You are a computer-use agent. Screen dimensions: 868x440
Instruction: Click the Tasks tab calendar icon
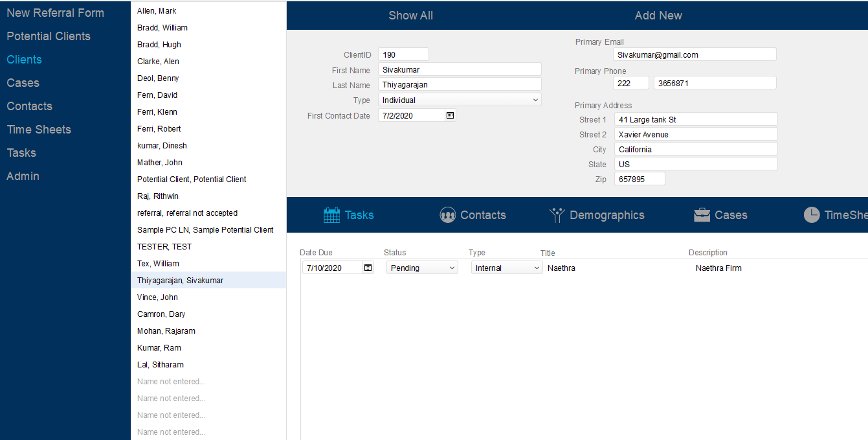click(x=331, y=215)
